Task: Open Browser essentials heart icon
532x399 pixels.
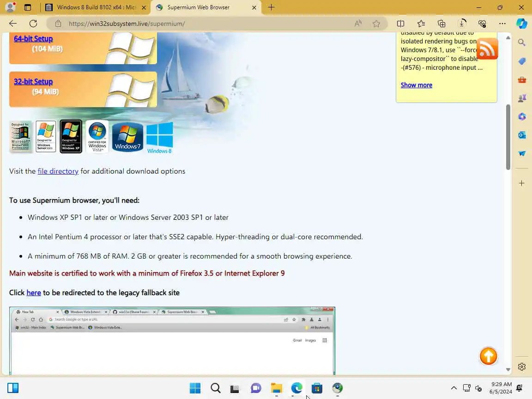Action: point(482,24)
